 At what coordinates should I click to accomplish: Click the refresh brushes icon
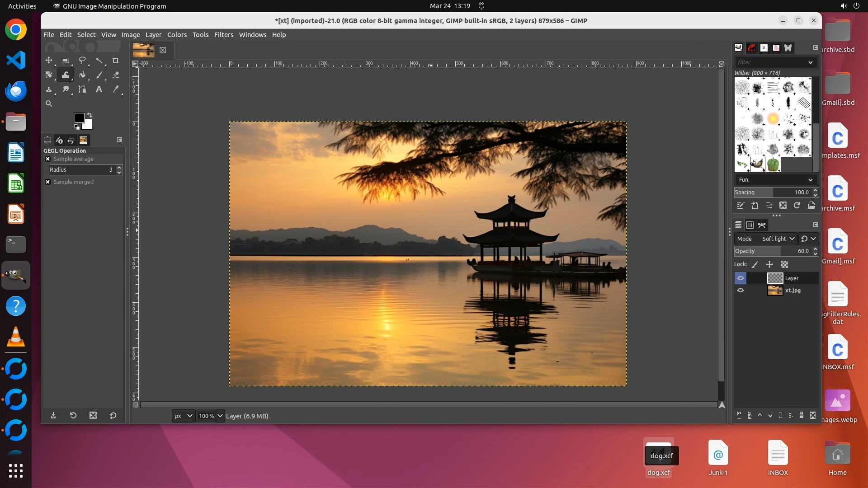click(x=797, y=206)
